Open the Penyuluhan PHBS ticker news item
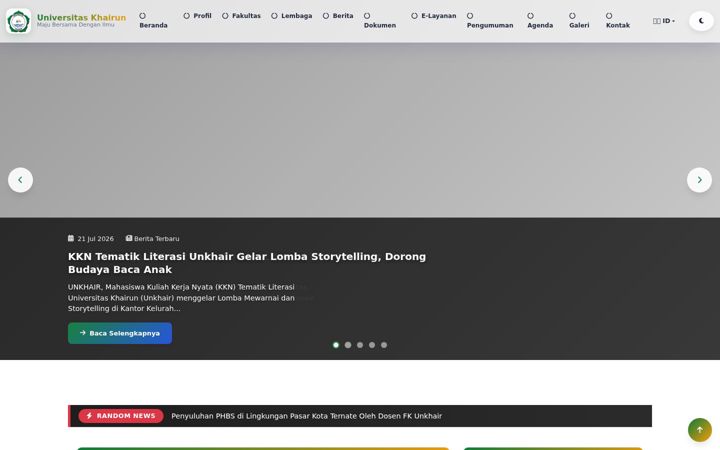 tap(306, 416)
